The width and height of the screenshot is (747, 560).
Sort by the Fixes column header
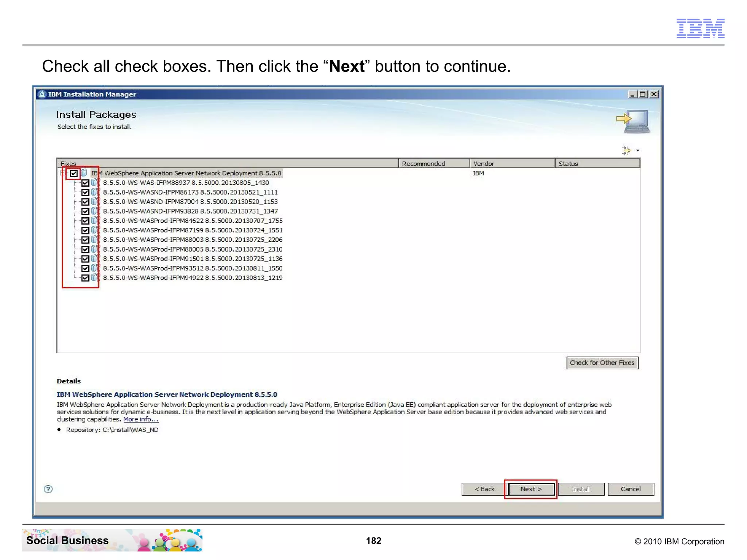(x=228, y=163)
